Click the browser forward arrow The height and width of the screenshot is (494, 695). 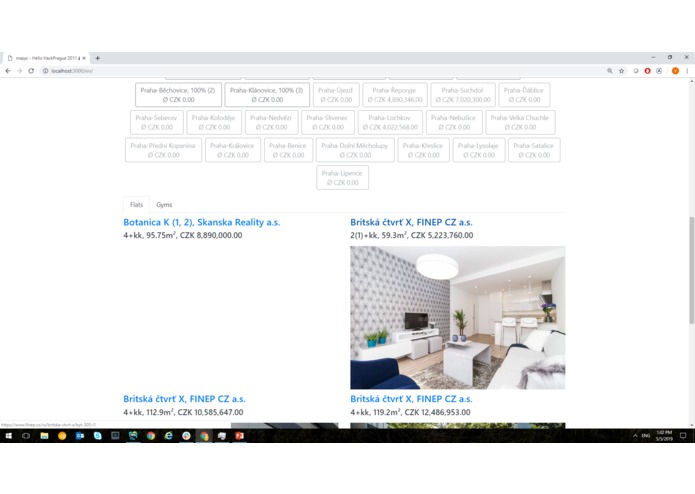coord(20,71)
